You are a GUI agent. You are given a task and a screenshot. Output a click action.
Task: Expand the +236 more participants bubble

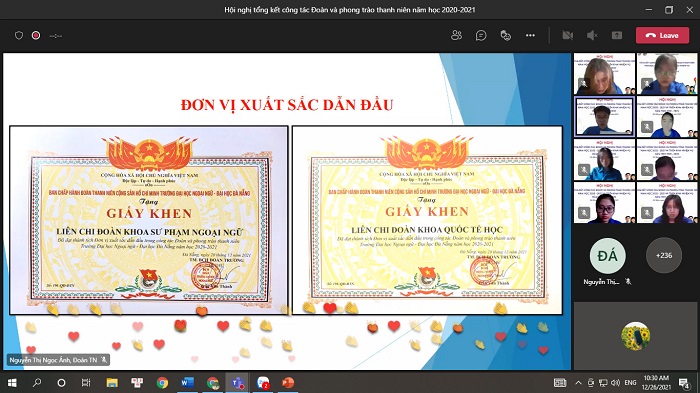664,255
